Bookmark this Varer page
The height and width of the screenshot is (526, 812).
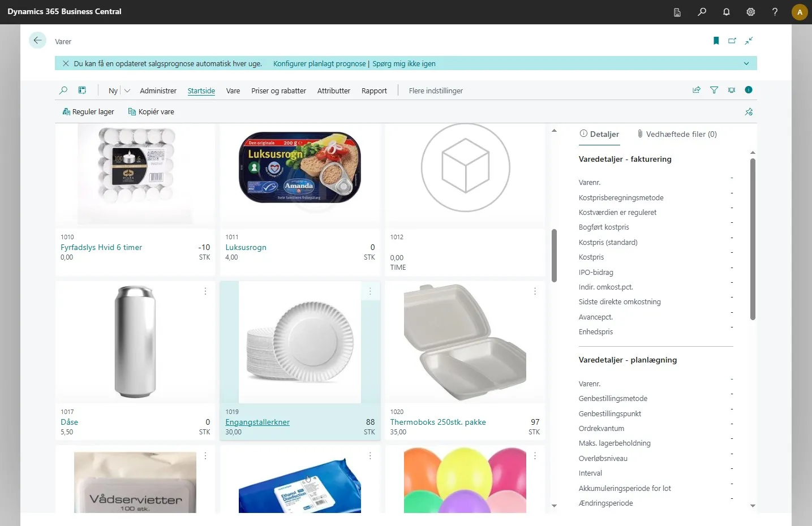[716, 41]
